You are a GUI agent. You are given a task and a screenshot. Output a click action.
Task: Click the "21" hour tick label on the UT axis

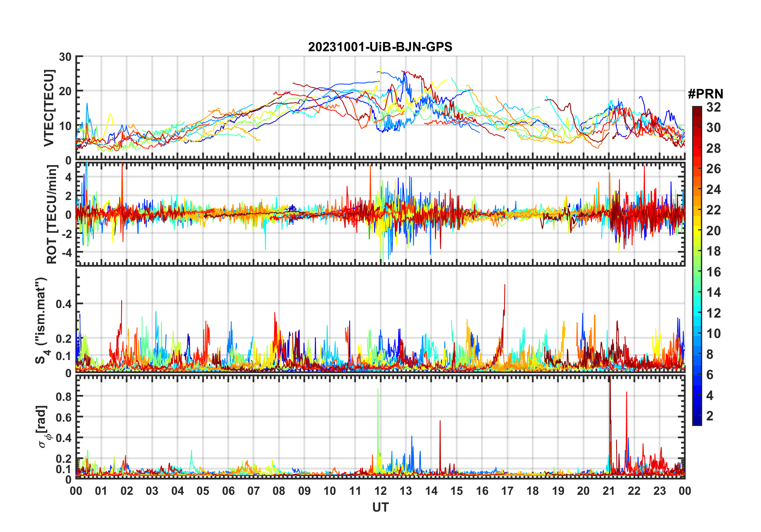[x=609, y=491]
